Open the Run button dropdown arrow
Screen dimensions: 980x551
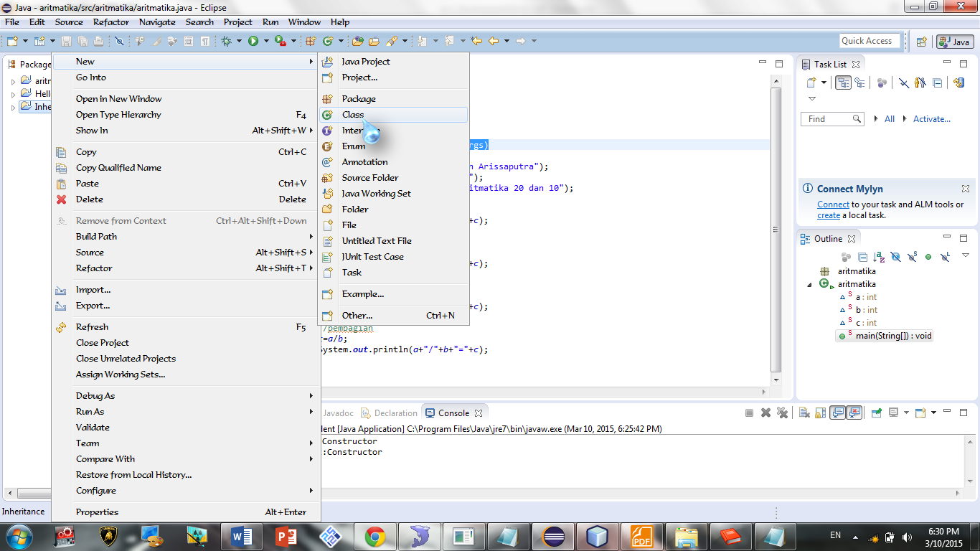[x=266, y=41]
